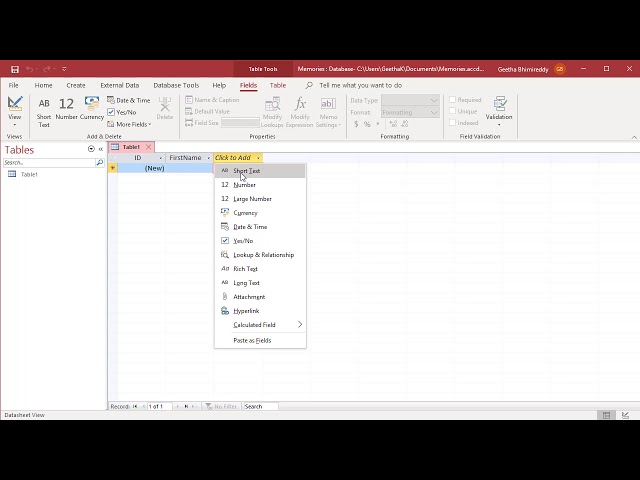Choose Paste as Fields from the menu
The width and height of the screenshot is (640, 480).
click(x=260, y=340)
